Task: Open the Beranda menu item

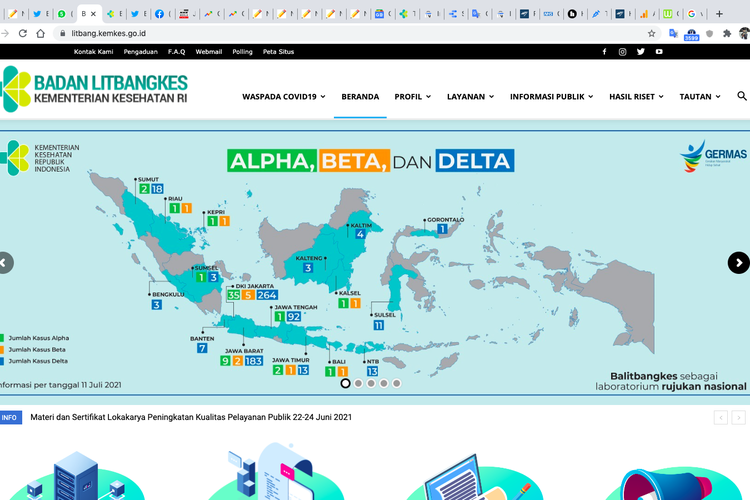Action: click(x=360, y=97)
